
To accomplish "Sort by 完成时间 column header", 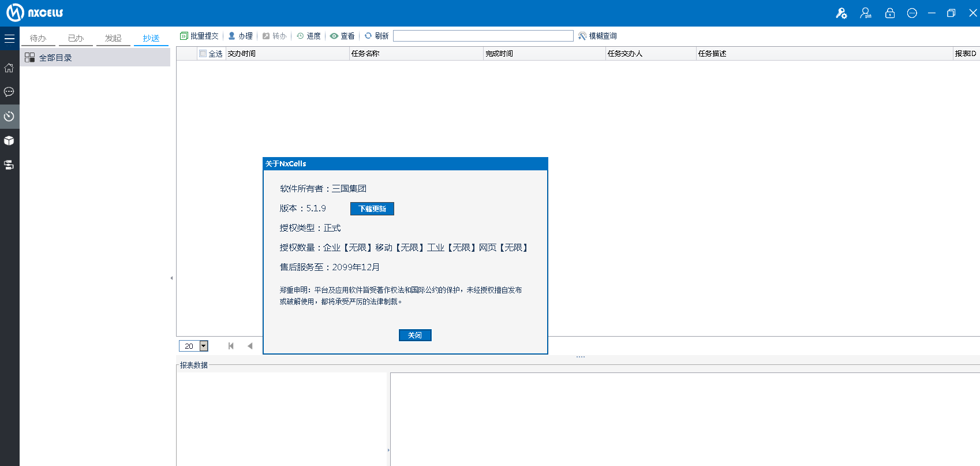I will [x=544, y=54].
